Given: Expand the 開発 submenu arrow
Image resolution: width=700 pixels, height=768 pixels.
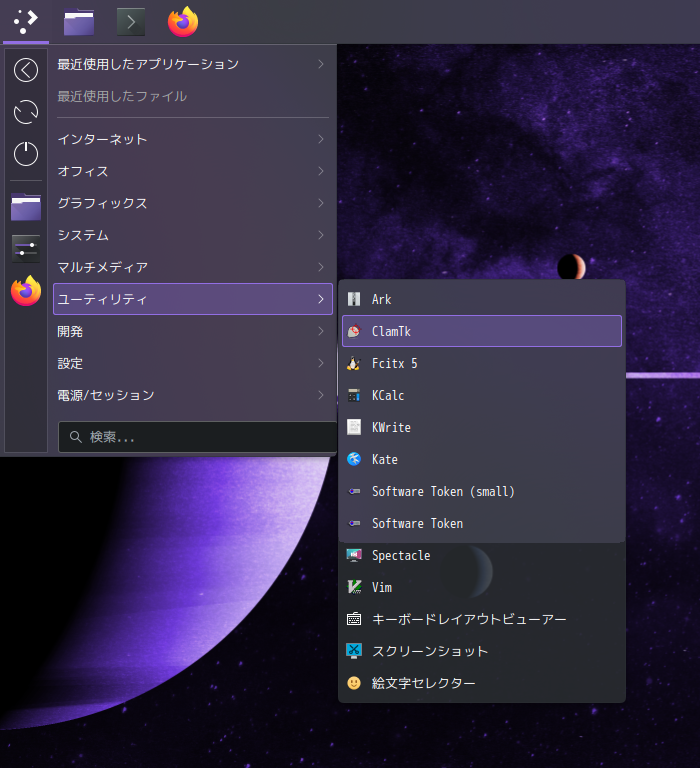Looking at the screenshot, I should (x=321, y=331).
